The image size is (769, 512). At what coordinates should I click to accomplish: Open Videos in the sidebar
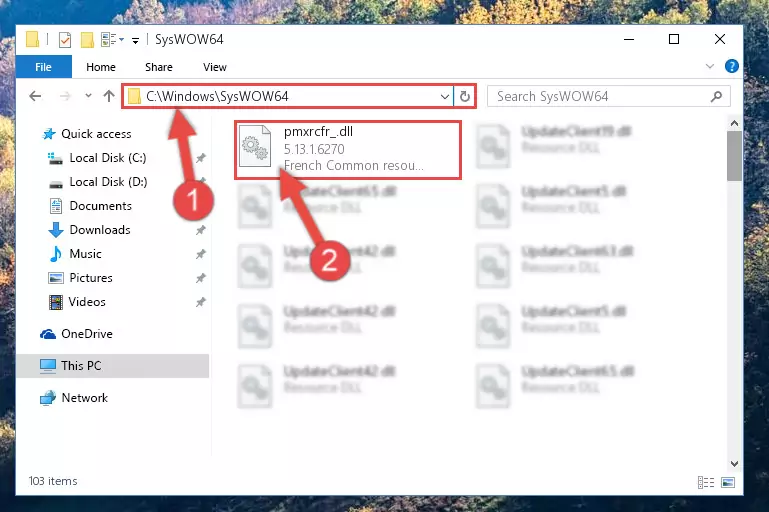point(87,302)
